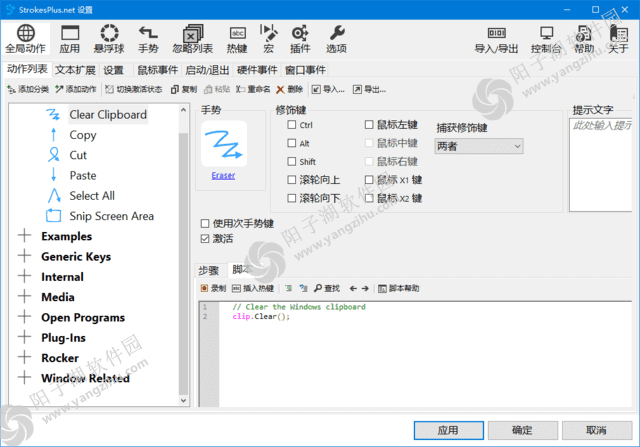Uncheck the 激活 active checkbox
Viewport: 640px width, 447px height.
click(205, 239)
